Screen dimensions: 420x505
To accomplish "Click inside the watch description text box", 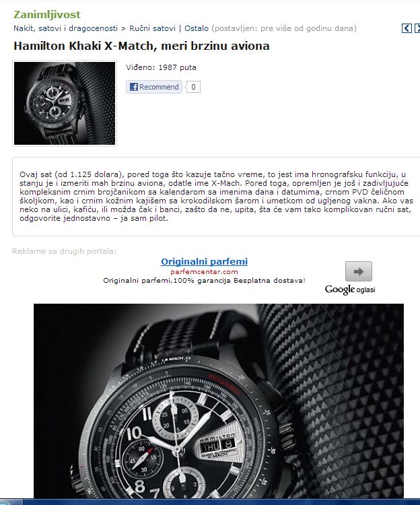I will (216, 197).
